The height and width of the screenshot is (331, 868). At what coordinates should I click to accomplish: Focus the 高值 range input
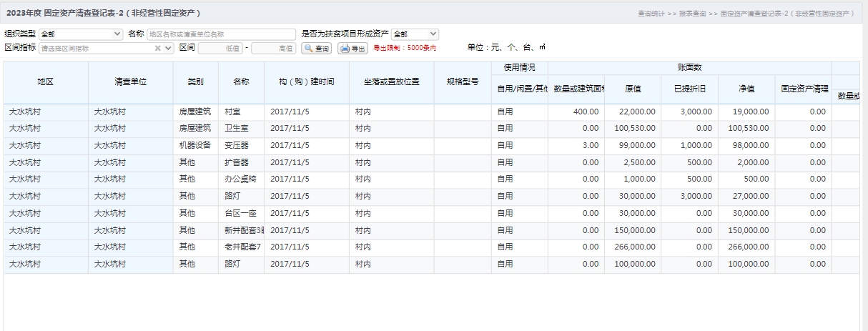[274, 48]
